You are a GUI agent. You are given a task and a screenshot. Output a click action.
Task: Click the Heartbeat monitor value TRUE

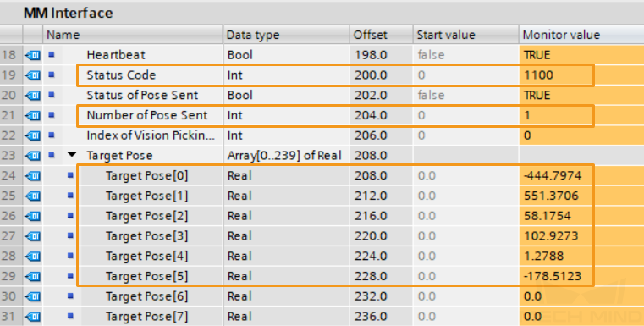[537, 55]
